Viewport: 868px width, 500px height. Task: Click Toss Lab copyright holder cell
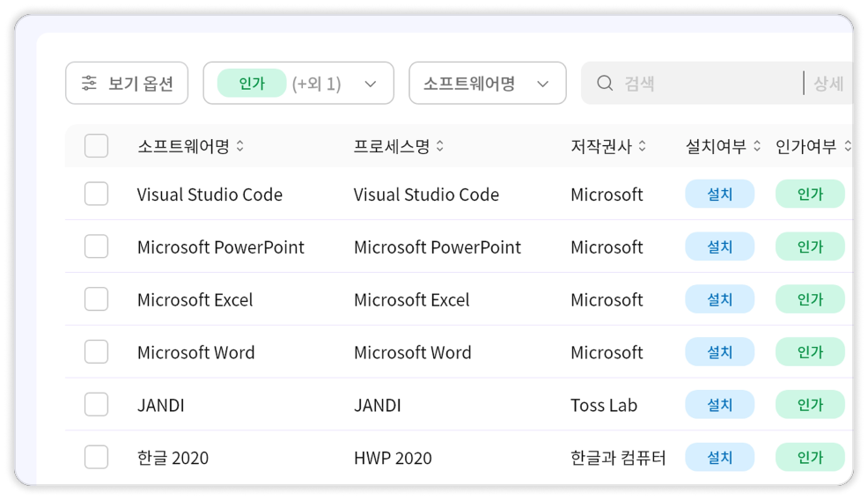pyautogui.click(x=604, y=405)
